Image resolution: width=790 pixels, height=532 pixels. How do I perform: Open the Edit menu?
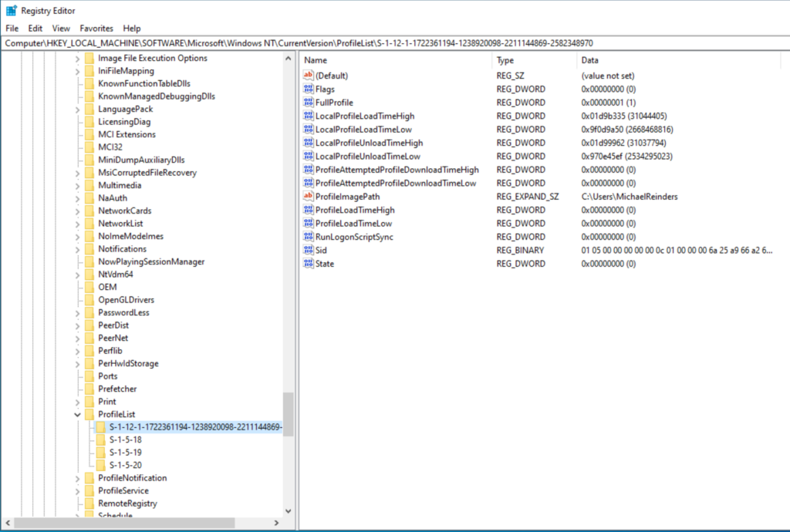[35, 29]
